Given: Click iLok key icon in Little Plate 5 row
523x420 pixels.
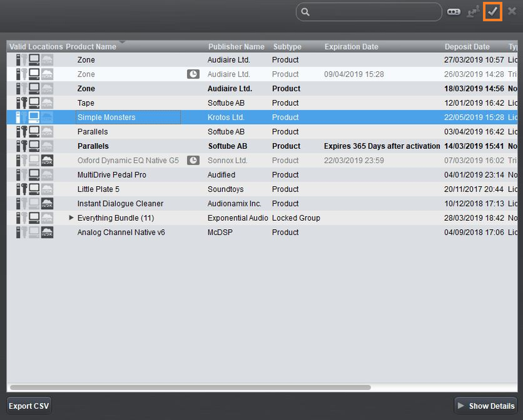Looking at the screenshot, I should [24, 189].
